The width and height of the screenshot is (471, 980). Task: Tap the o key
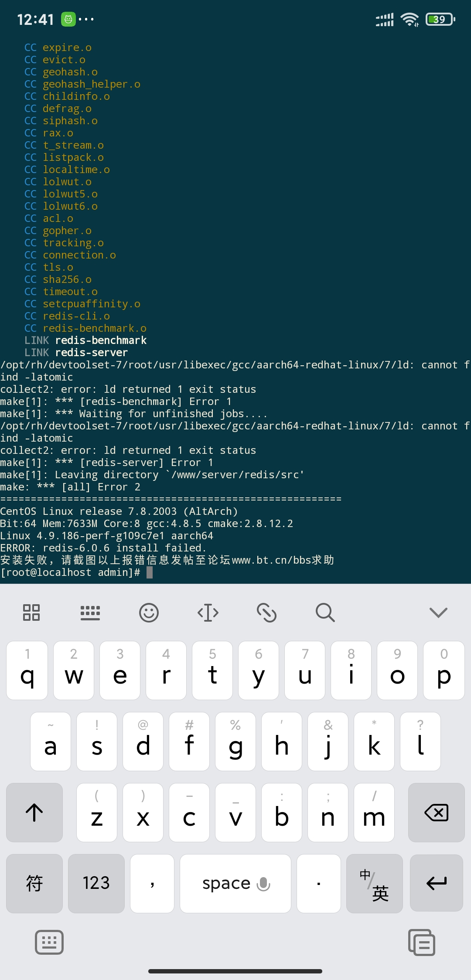[x=397, y=670]
